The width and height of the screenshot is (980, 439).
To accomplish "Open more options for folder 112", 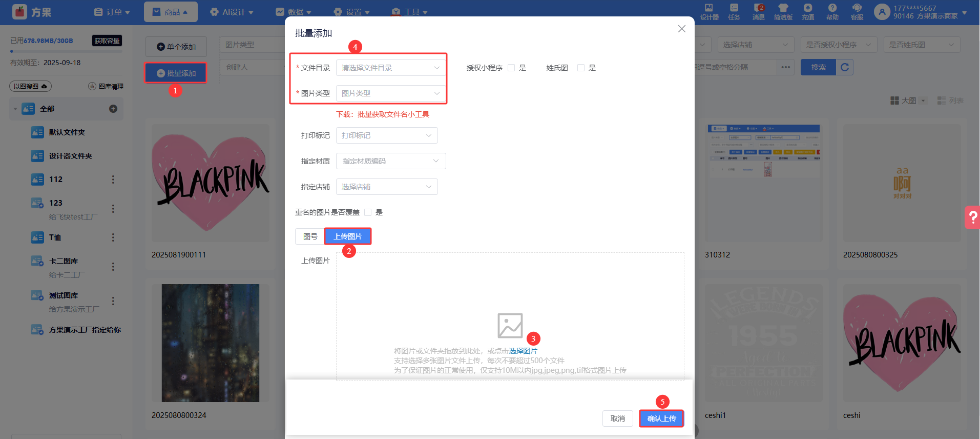I will point(113,179).
